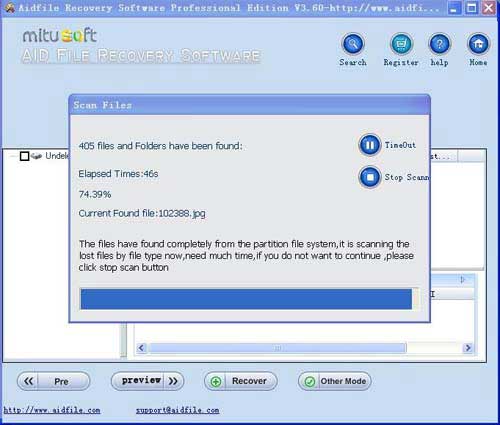Click the 'Current Found file:102388.jpg' text
500x425 pixels.
142,213
